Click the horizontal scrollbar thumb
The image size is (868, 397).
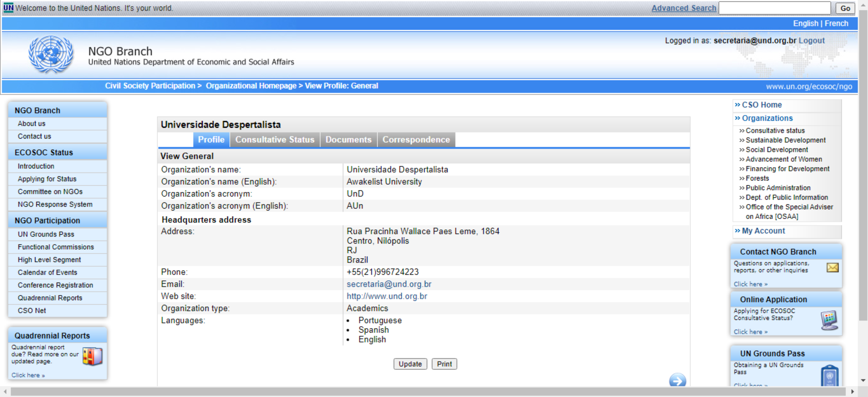click(428, 392)
